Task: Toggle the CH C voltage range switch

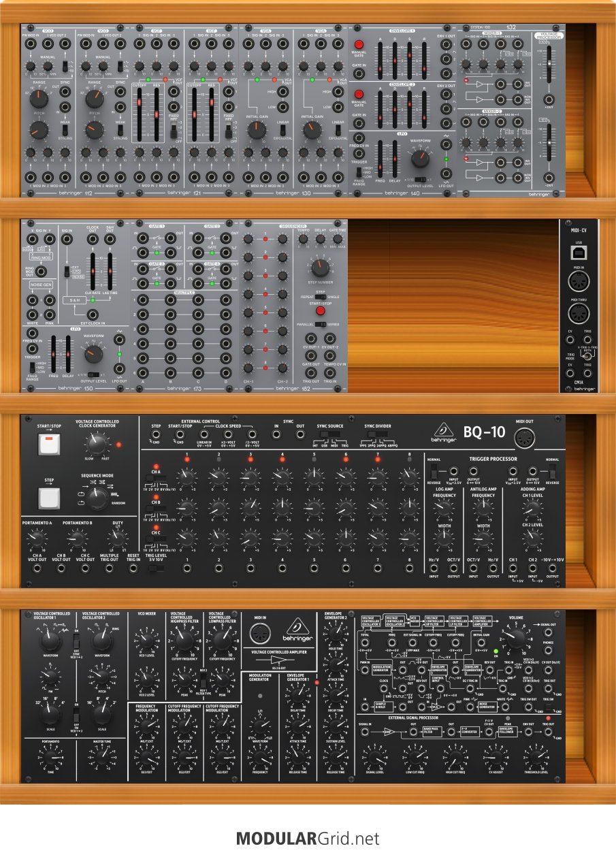Action: pos(157,539)
